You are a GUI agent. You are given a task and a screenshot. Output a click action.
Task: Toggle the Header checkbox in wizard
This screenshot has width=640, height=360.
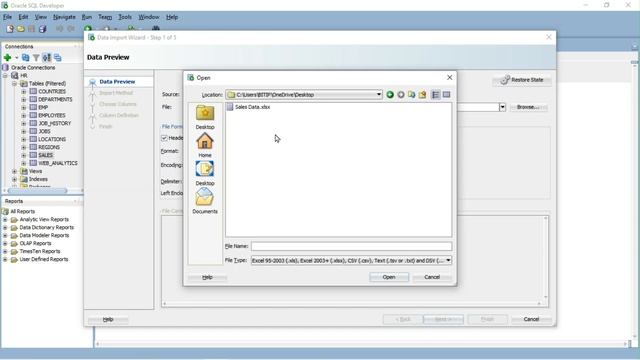(164, 138)
